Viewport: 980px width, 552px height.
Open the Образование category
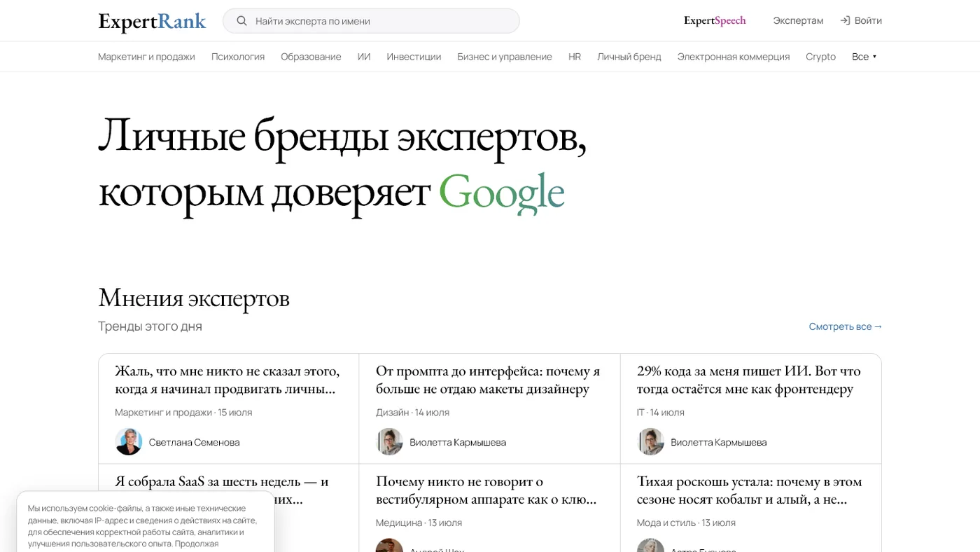click(x=311, y=57)
